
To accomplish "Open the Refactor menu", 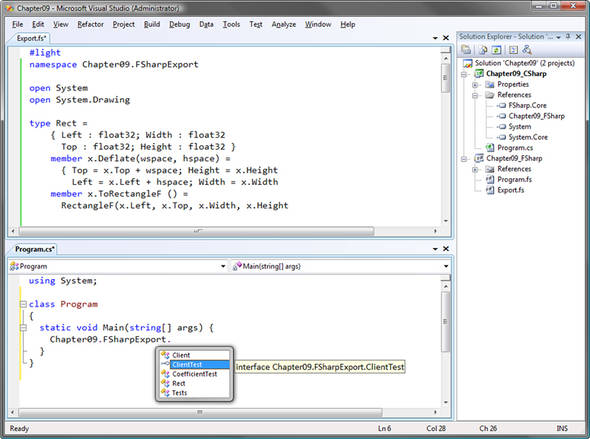I will click(90, 24).
